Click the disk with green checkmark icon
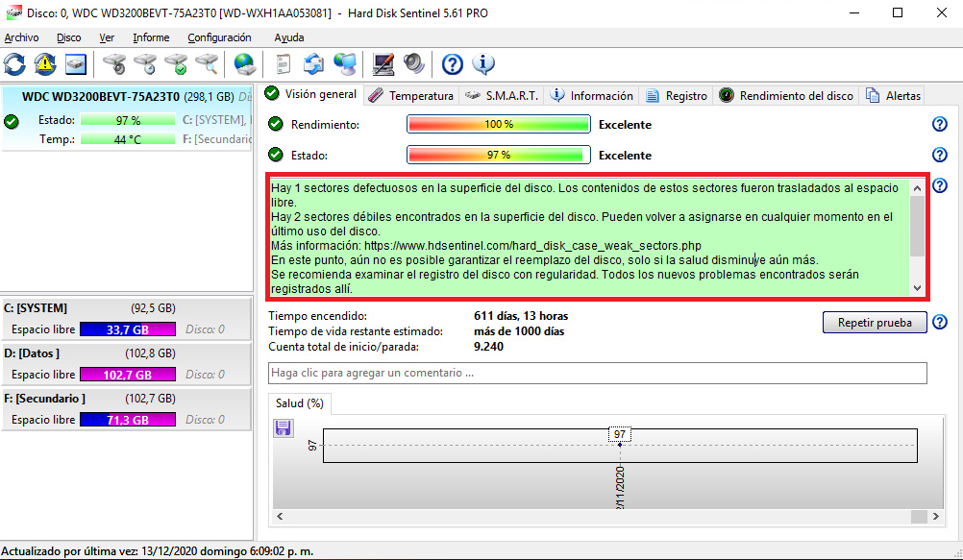 176,63
